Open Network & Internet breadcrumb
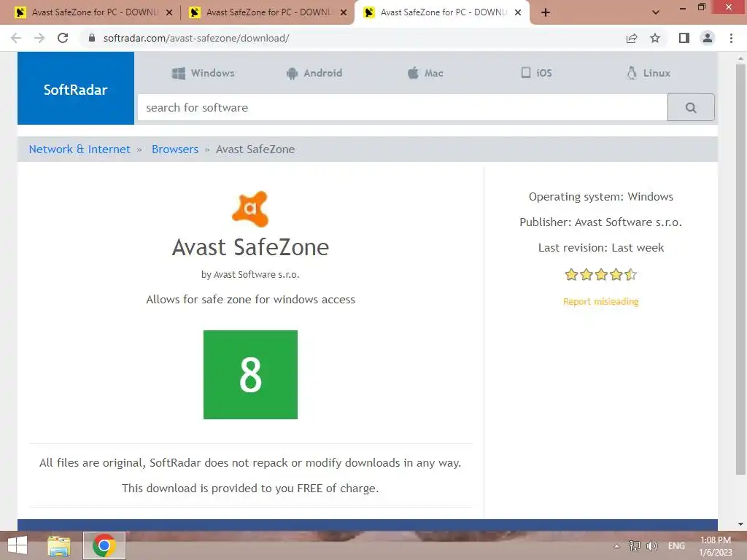This screenshot has width=747, height=560. coord(80,149)
